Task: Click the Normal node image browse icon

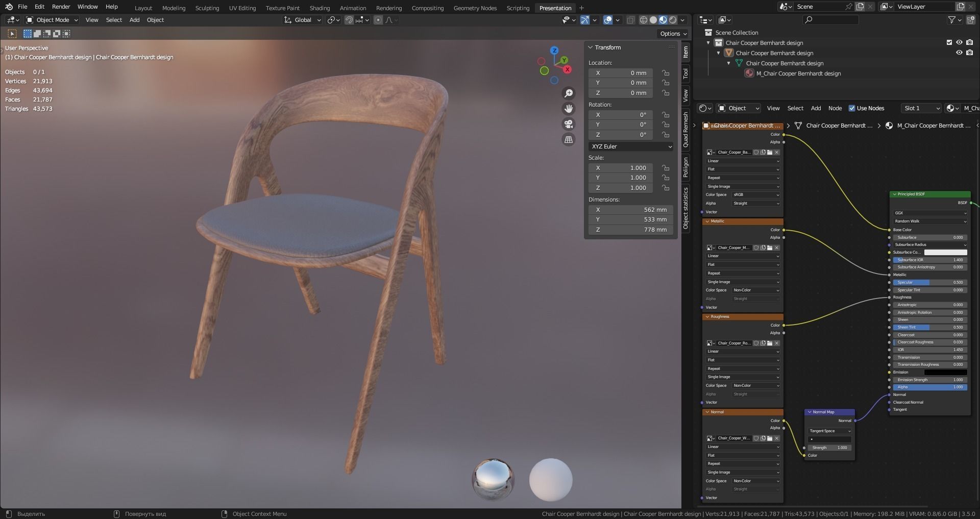Action: click(x=710, y=438)
